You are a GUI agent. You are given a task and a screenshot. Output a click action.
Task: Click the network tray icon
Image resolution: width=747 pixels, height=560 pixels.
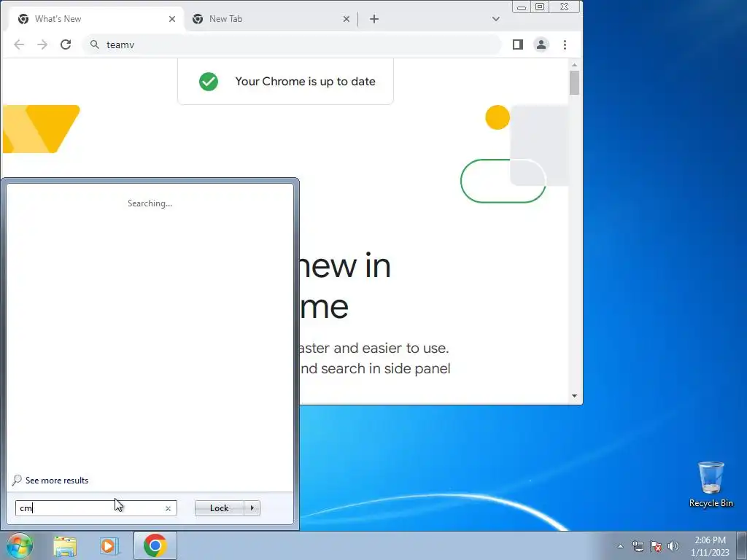[x=638, y=546]
